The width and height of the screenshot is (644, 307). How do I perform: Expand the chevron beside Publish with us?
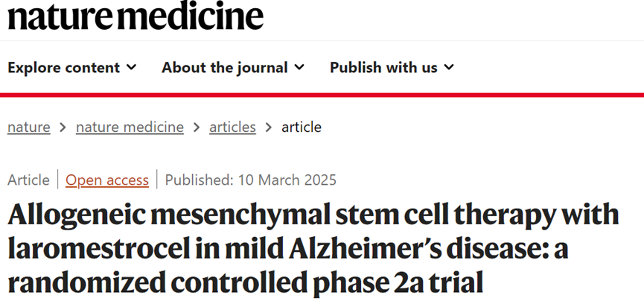449,67
